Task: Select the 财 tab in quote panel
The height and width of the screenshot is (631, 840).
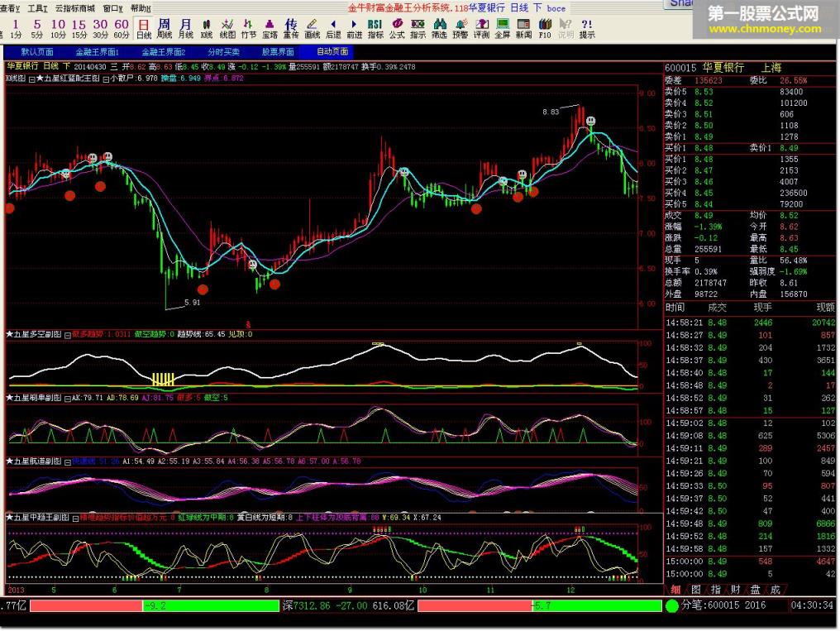Action: click(736, 590)
